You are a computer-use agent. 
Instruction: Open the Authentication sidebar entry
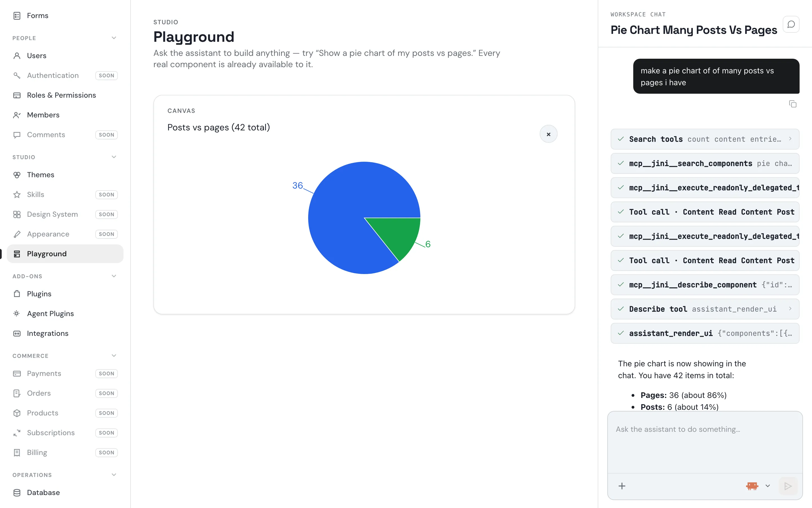(65, 76)
